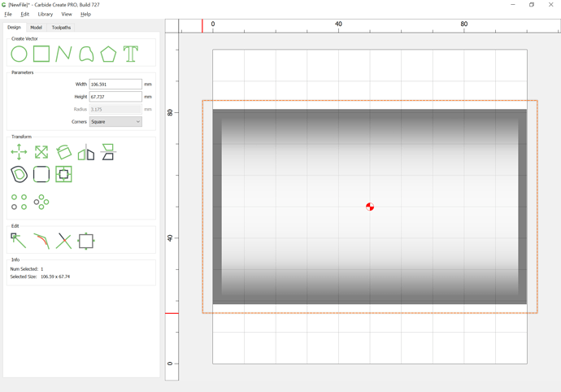Click the red curve edit tool

click(x=41, y=241)
